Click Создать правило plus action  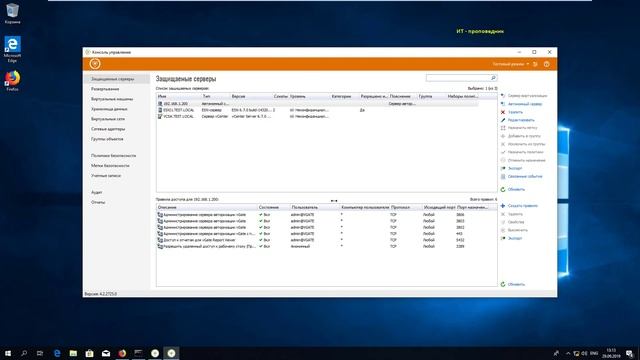coord(519,206)
